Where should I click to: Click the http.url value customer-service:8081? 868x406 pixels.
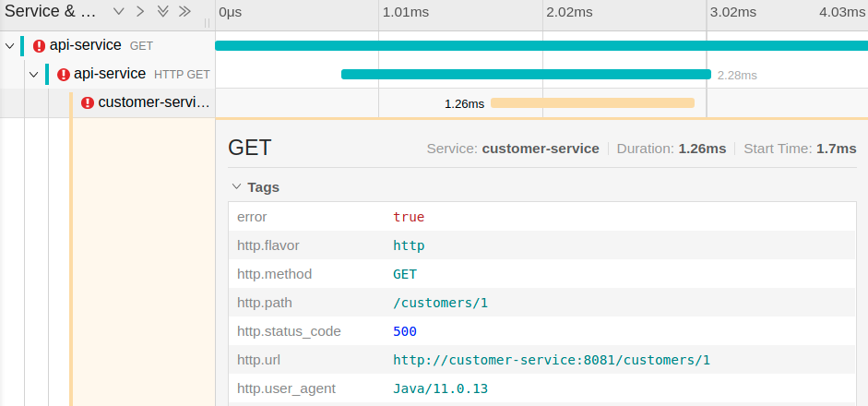click(551, 361)
